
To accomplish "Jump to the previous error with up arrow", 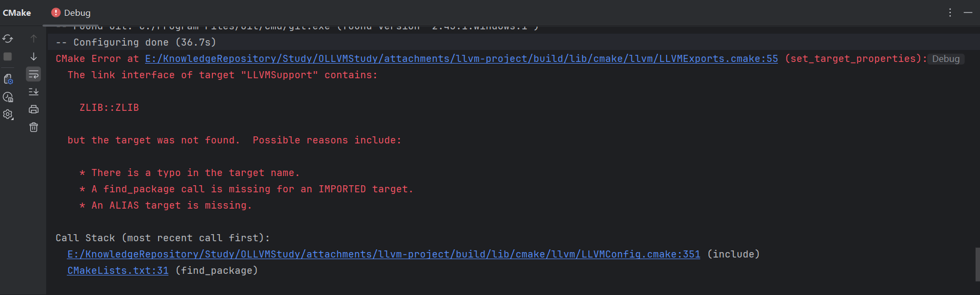I will point(34,39).
